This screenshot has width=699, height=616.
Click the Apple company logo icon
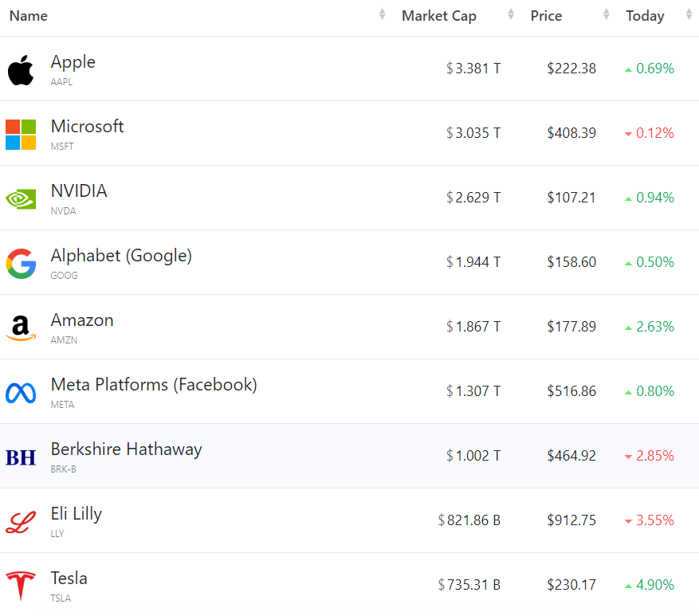21,70
